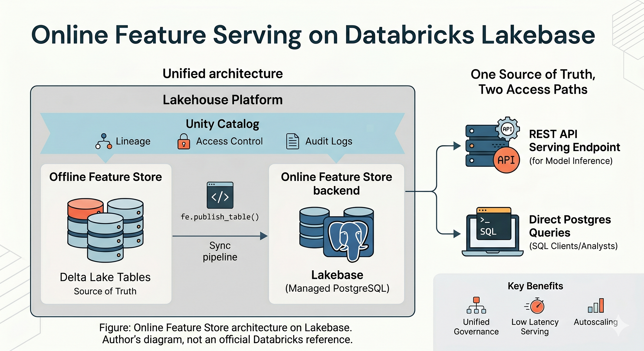Click the '(Managed PostgreSQL)' text
The image size is (644, 351).
[x=337, y=289]
